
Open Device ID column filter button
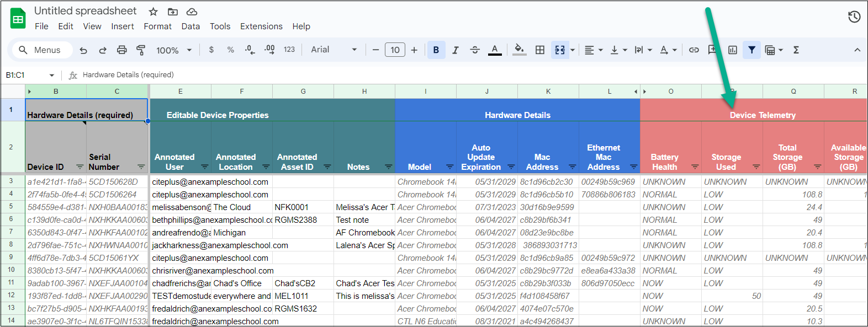[80, 167]
